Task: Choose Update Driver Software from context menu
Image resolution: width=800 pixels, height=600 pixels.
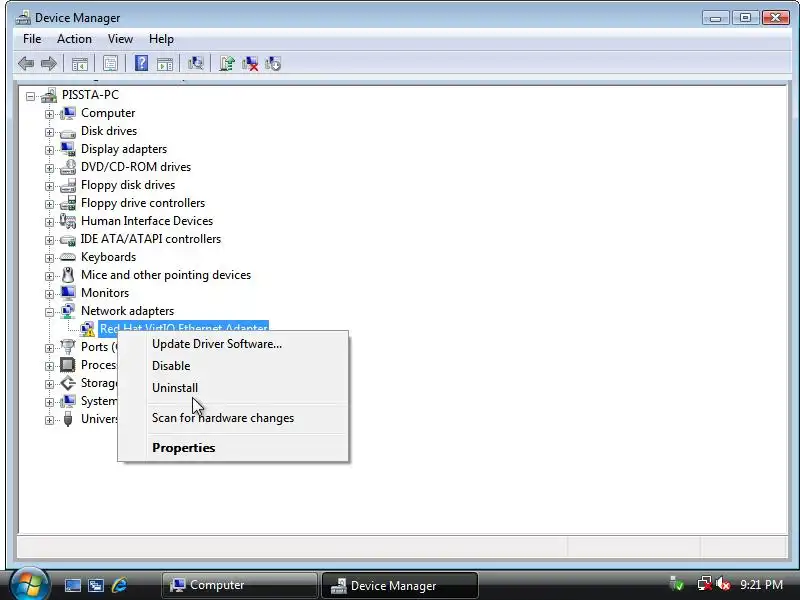Action: pos(233,344)
